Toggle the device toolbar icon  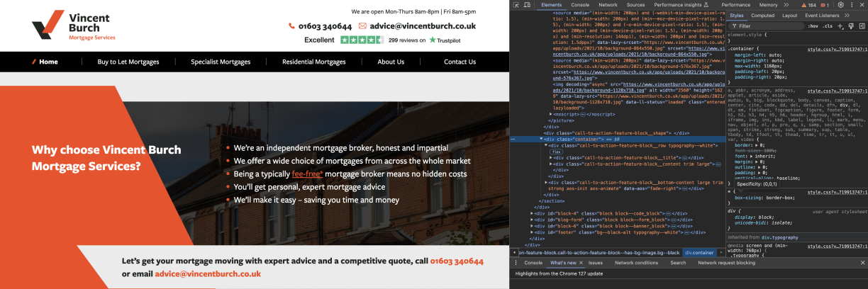click(x=528, y=5)
